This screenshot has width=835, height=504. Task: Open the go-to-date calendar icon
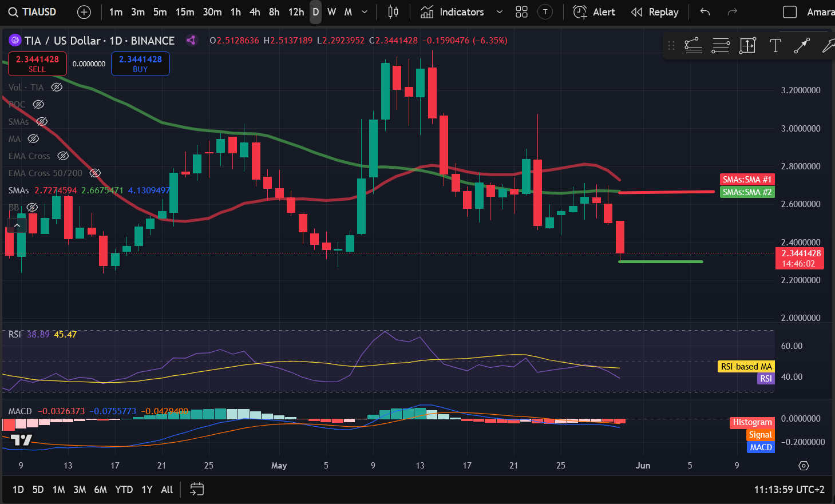(197, 489)
